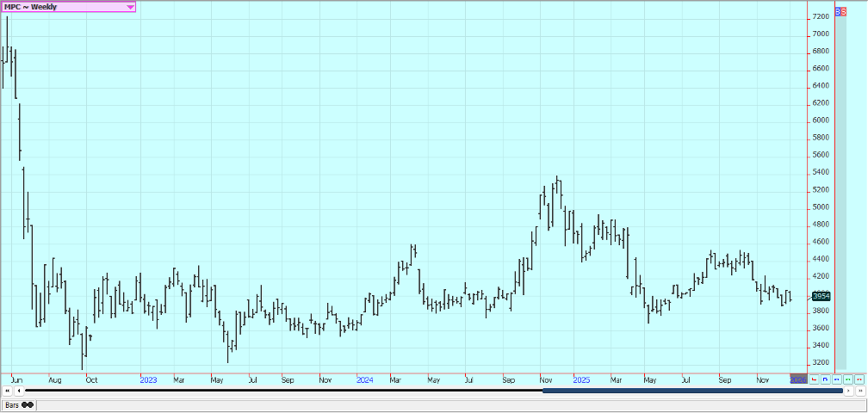868x413 pixels.
Task: Jump to chart start with double-left arrow
Action: click(x=7, y=391)
